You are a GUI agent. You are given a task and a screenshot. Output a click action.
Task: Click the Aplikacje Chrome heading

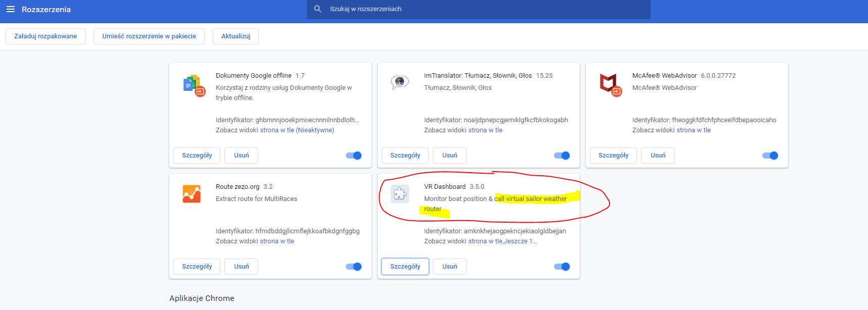(x=202, y=298)
